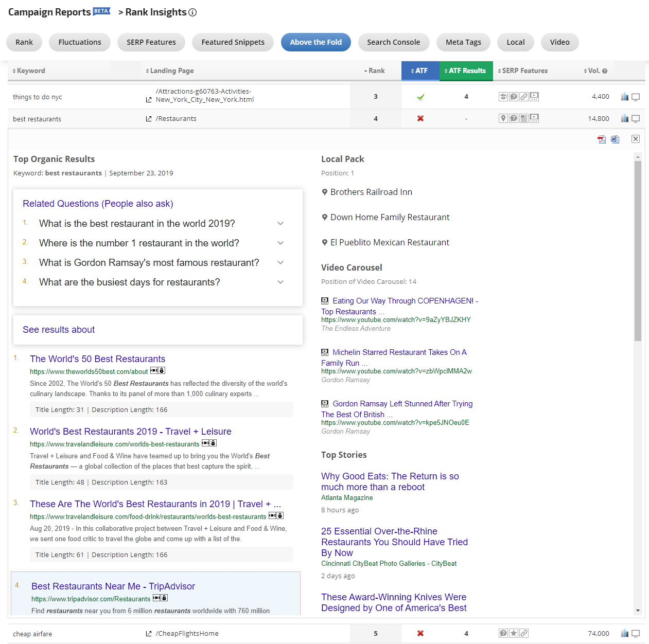Switch to the Featured Snippets tab
This screenshot has height=644, width=649.
(x=233, y=42)
